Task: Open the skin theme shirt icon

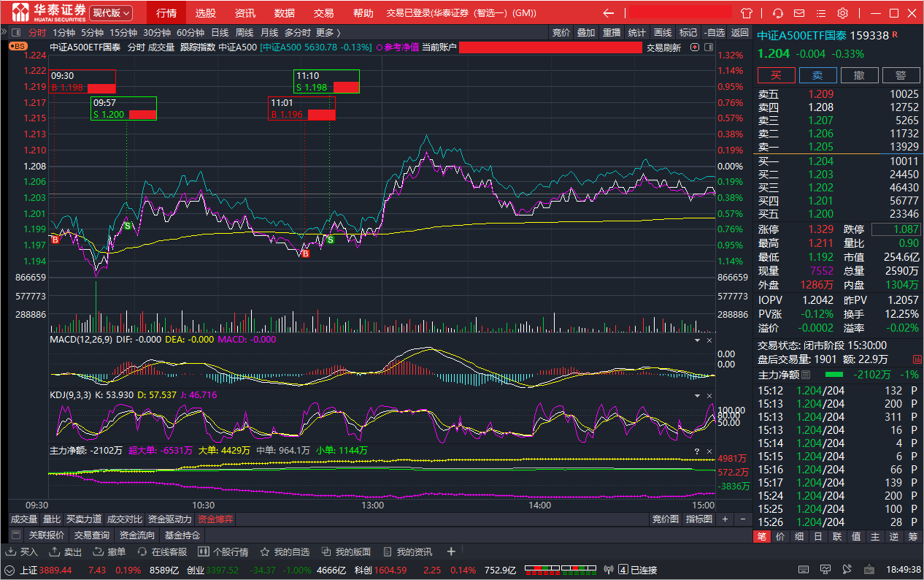Action: 747,13
